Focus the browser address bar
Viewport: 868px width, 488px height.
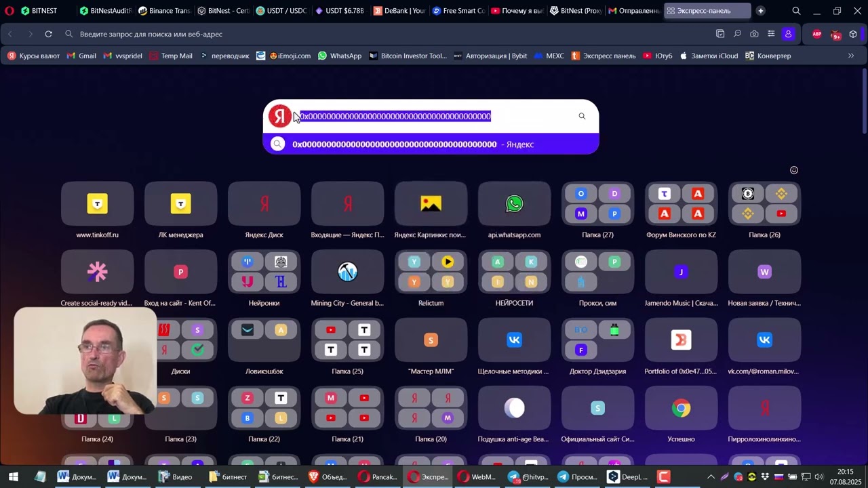(x=387, y=34)
